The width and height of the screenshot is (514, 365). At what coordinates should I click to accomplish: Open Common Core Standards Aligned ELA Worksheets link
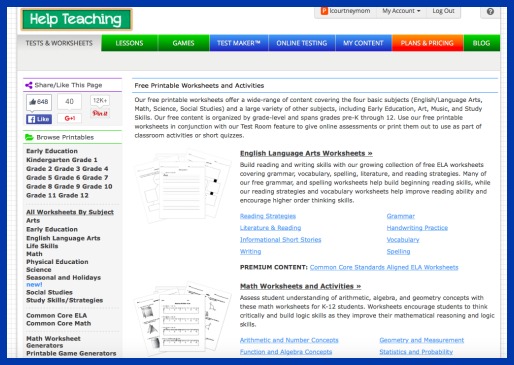click(x=384, y=267)
